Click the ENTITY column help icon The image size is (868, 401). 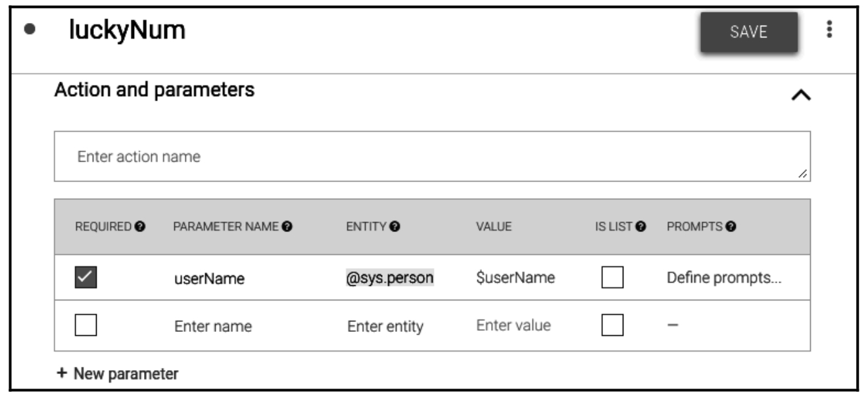click(395, 227)
